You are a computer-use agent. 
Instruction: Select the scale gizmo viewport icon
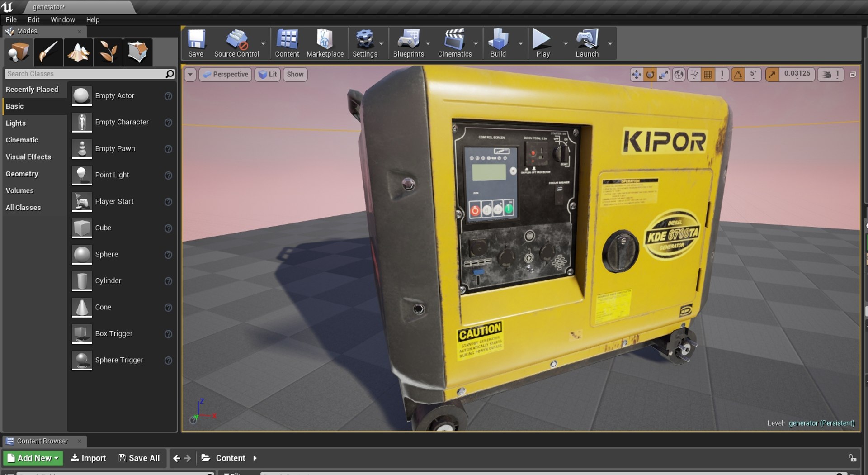tap(664, 75)
